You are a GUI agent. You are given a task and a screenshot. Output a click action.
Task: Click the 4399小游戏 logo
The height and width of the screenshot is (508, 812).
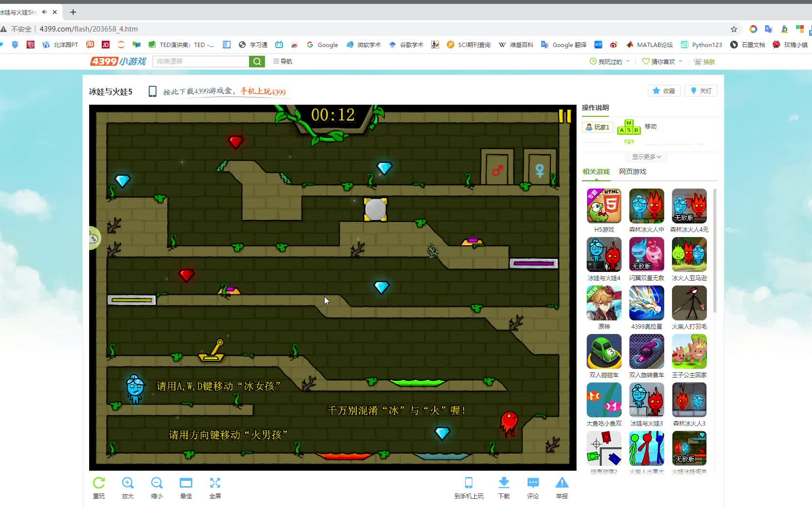118,61
